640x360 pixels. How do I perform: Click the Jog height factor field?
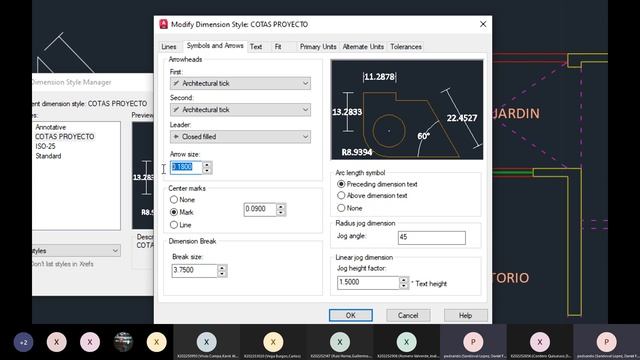click(x=368, y=282)
